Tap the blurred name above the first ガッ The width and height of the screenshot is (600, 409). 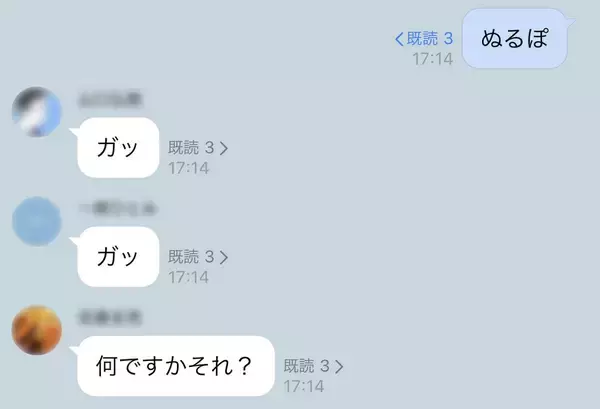coord(110,99)
